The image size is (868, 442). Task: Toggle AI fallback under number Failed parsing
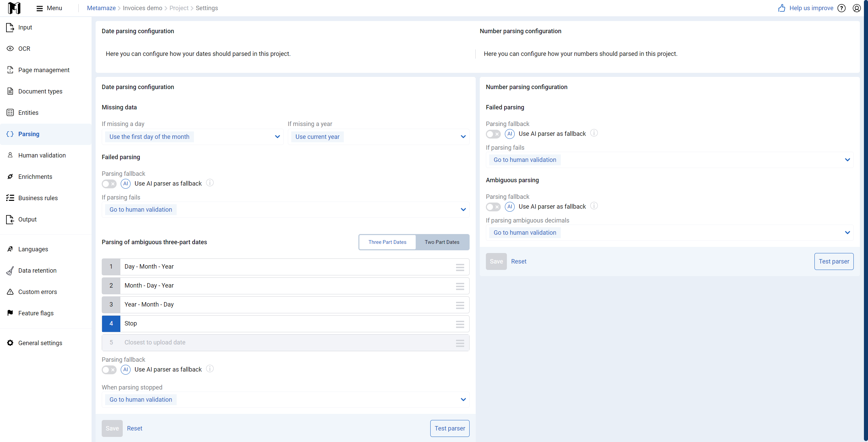[493, 134]
